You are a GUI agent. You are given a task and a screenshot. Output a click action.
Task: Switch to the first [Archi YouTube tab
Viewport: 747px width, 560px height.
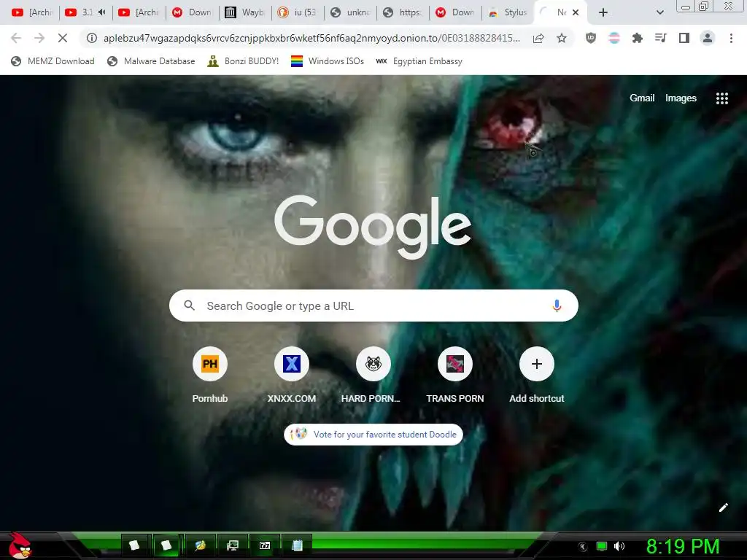(32, 12)
